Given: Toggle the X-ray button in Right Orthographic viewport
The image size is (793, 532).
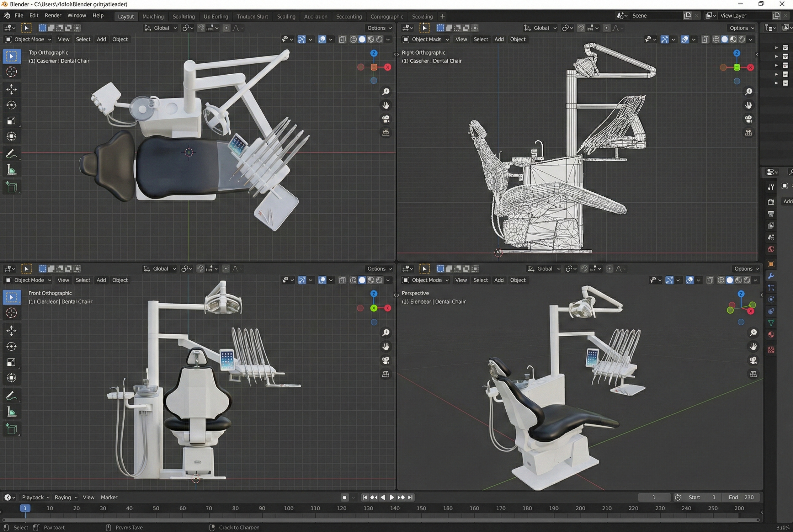Looking at the screenshot, I should 705,39.
